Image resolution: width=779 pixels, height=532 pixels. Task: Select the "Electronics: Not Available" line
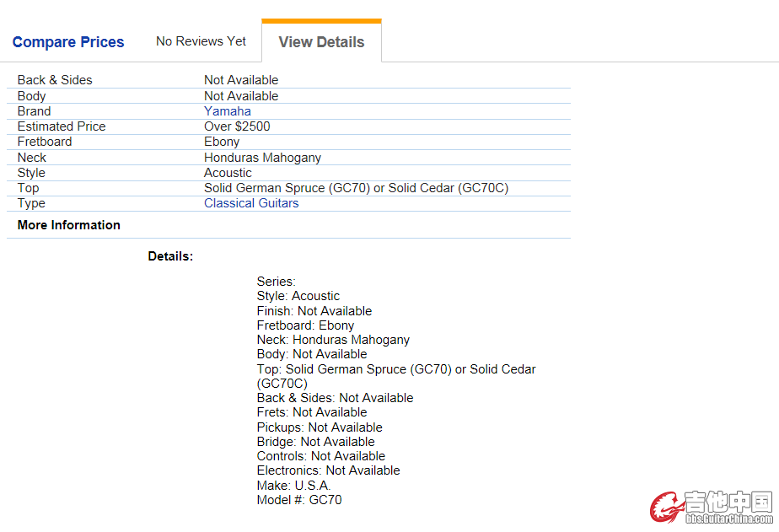click(x=329, y=470)
